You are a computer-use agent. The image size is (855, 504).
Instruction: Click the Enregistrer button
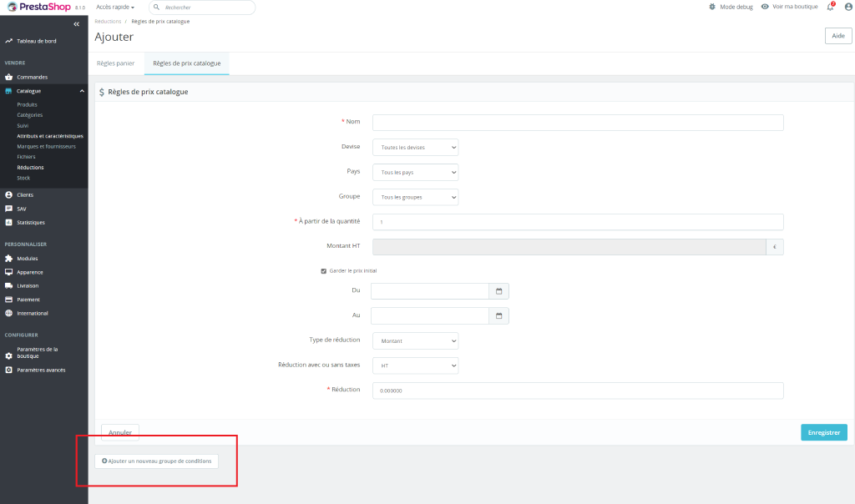(x=824, y=432)
